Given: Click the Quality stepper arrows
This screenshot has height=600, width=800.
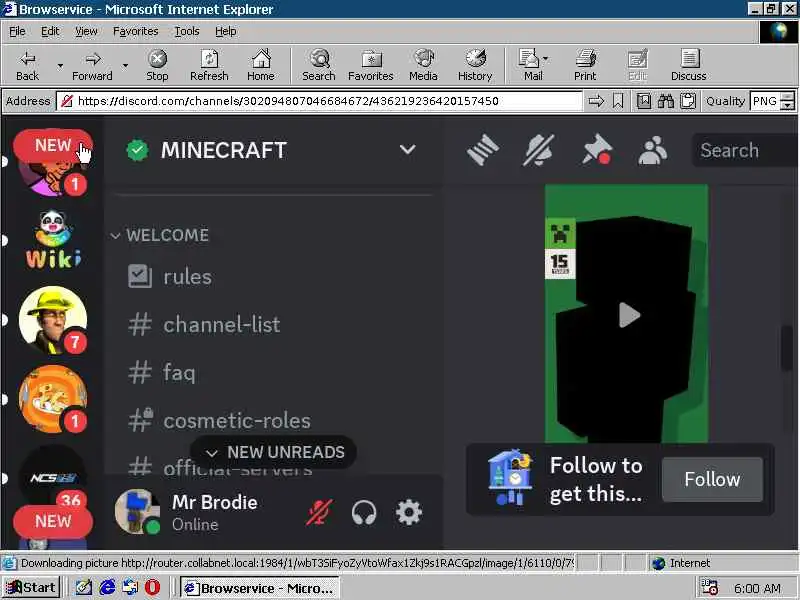Looking at the screenshot, I should click(788, 101).
